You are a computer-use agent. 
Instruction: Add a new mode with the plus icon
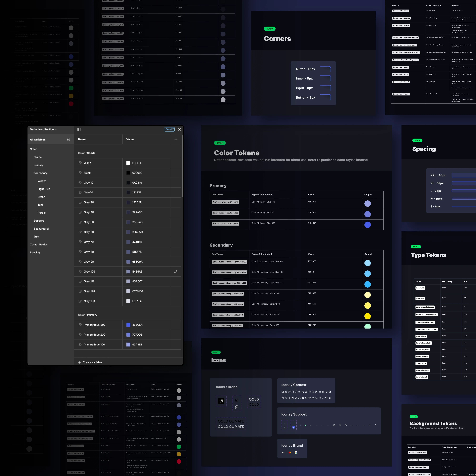point(176,139)
